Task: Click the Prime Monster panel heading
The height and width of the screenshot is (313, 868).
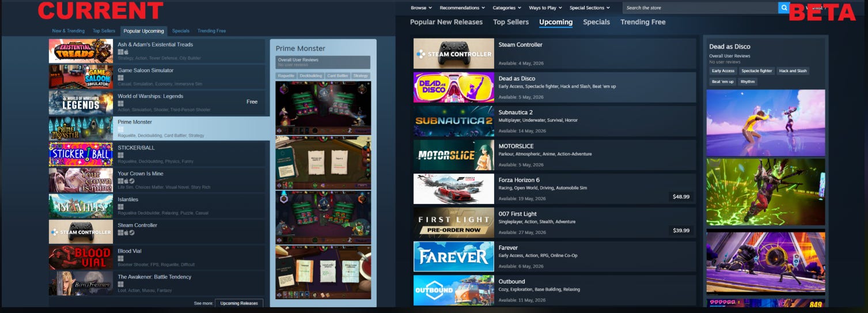Action: [301, 48]
